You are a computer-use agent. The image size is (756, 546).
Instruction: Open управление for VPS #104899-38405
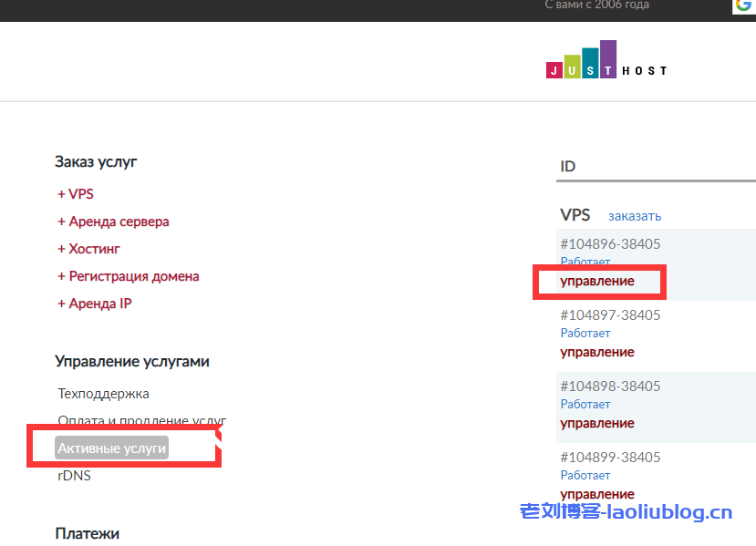point(597,494)
